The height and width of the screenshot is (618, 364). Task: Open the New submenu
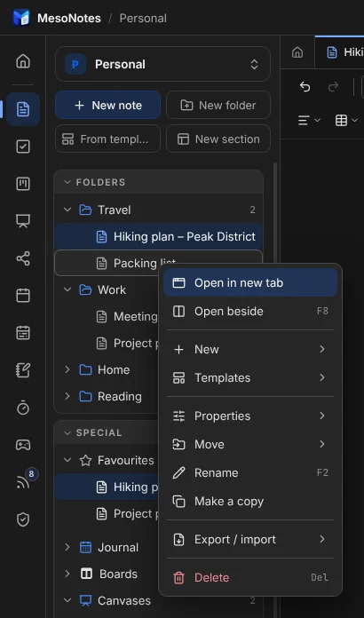point(250,349)
